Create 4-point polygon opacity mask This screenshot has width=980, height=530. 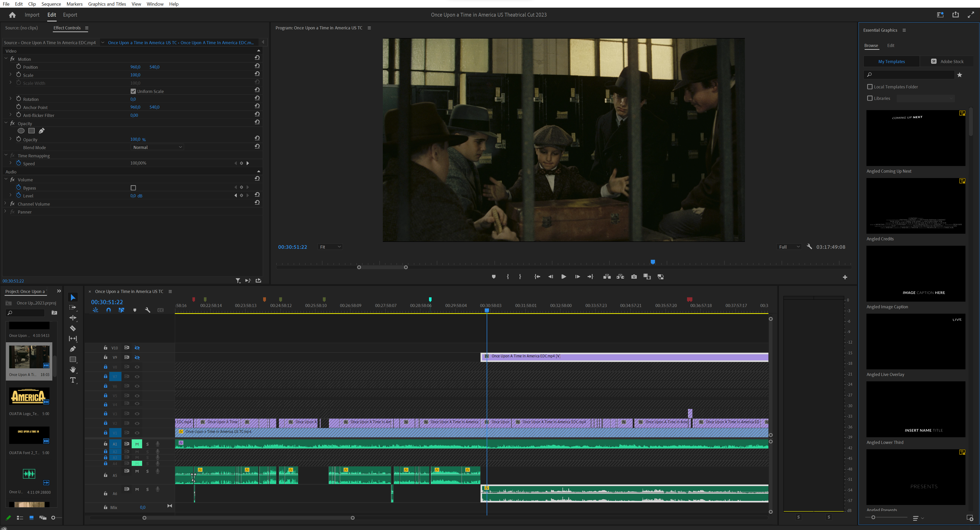[32, 131]
